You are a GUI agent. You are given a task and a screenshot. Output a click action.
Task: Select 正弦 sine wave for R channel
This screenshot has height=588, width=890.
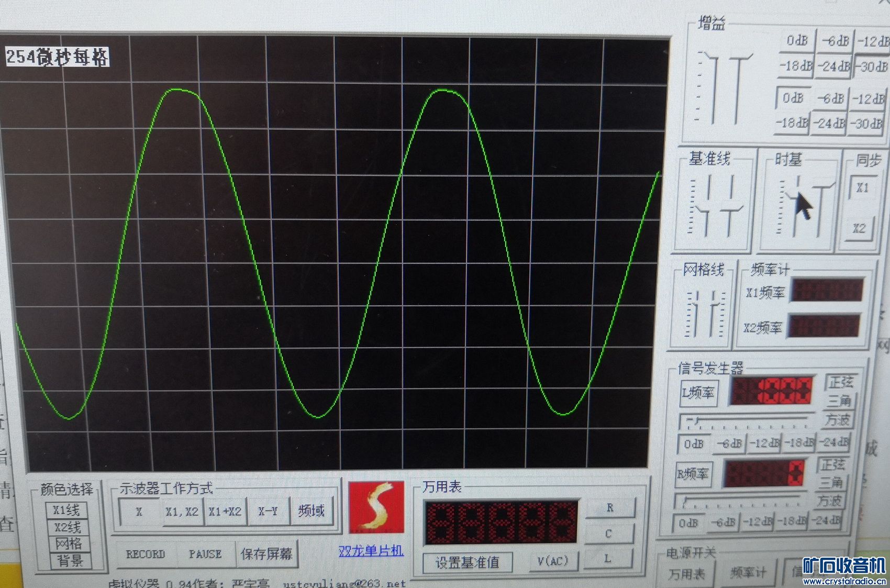coord(832,464)
